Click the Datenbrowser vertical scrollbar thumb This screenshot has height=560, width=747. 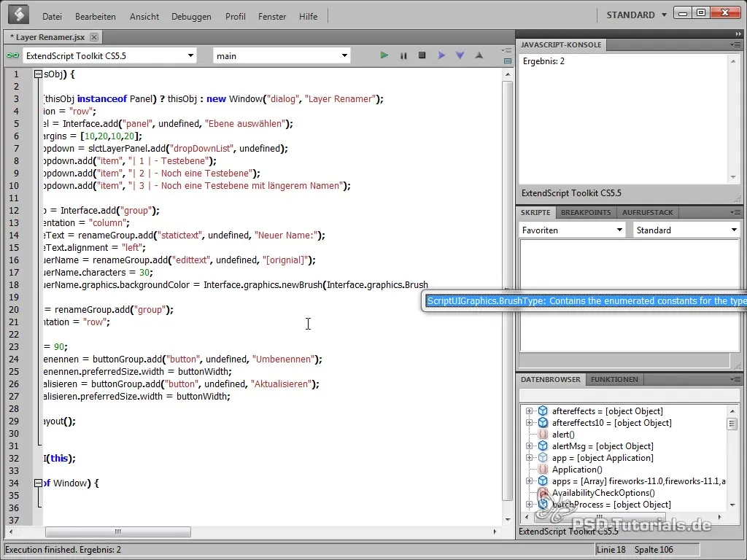click(x=732, y=424)
